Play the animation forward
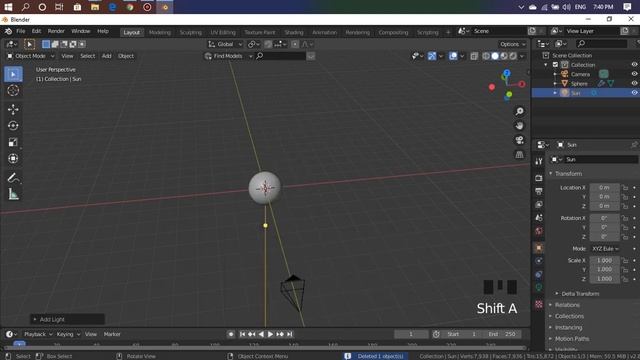 click(270, 334)
